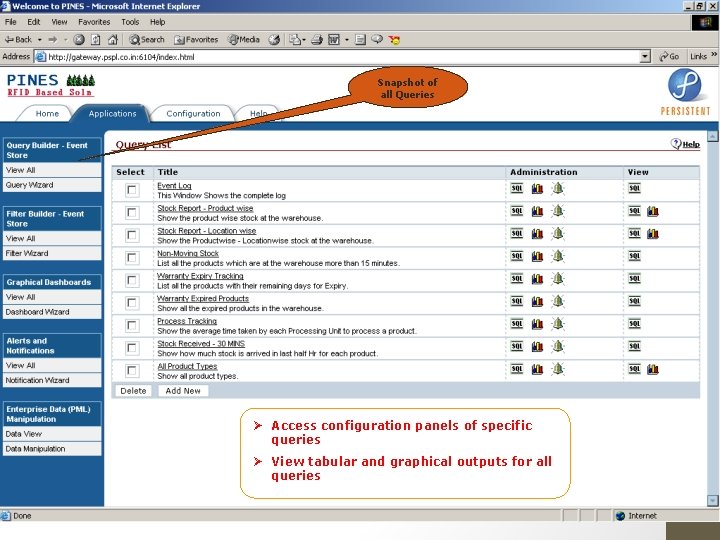Screen dimensions: 720x540
Task: Switch to the Home tab
Action: (47, 113)
